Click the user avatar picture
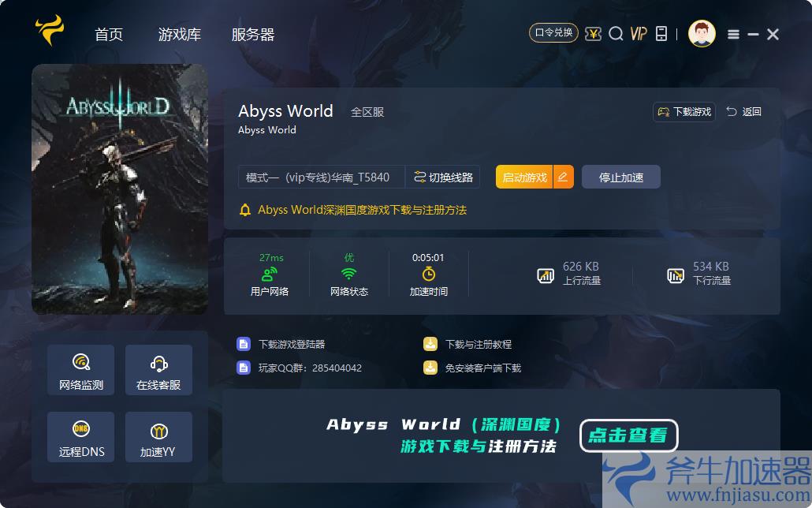This screenshot has height=508, width=812. coord(702,33)
